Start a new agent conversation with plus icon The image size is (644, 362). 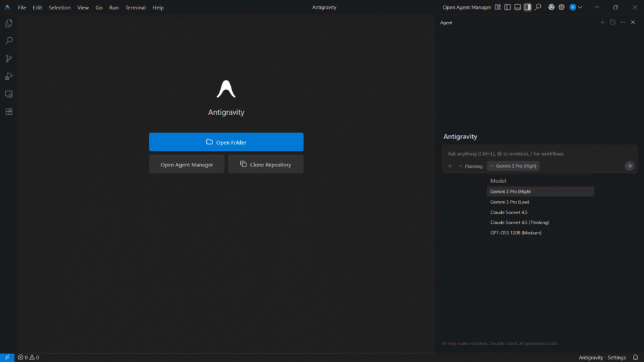(602, 23)
